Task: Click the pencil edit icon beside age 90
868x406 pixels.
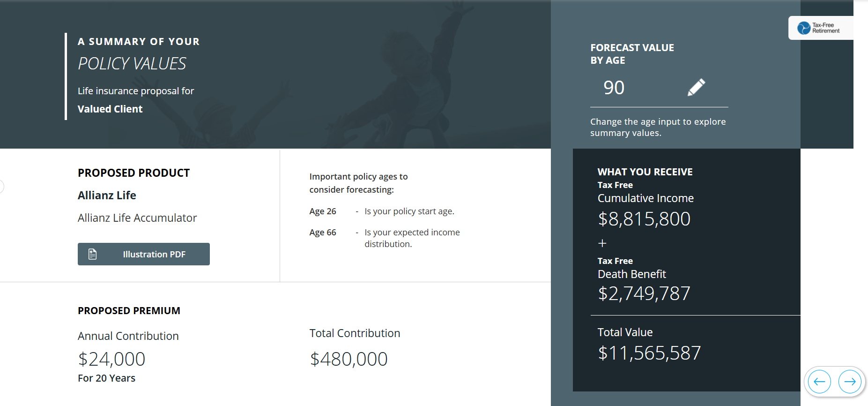Action: pos(696,88)
